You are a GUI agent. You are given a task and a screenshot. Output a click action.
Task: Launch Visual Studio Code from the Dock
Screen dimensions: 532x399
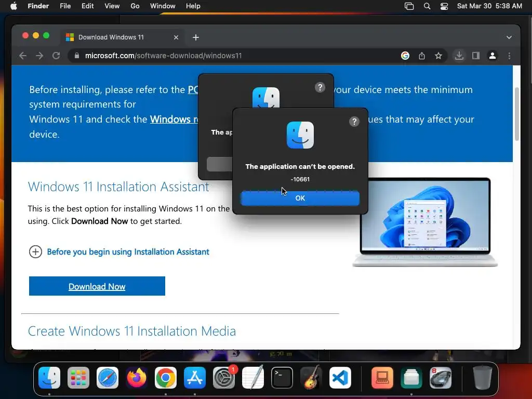click(340, 378)
